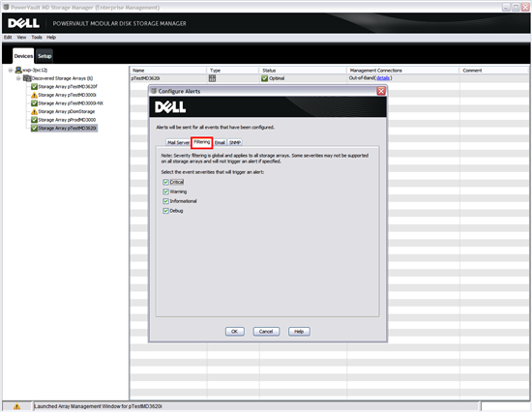This screenshot has height=412, width=532.
Task: Sort by the Status column header
Action: (303, 71)
